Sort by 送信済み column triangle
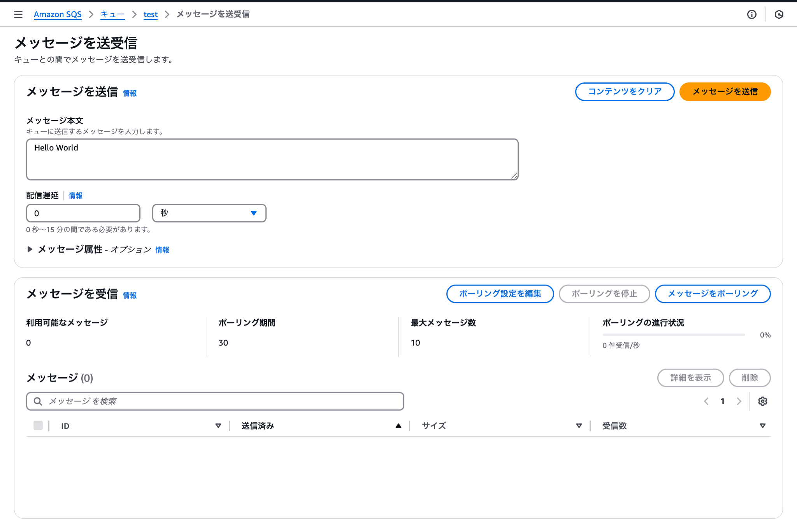The image size is (797, 532). click(x=398, y=426)
